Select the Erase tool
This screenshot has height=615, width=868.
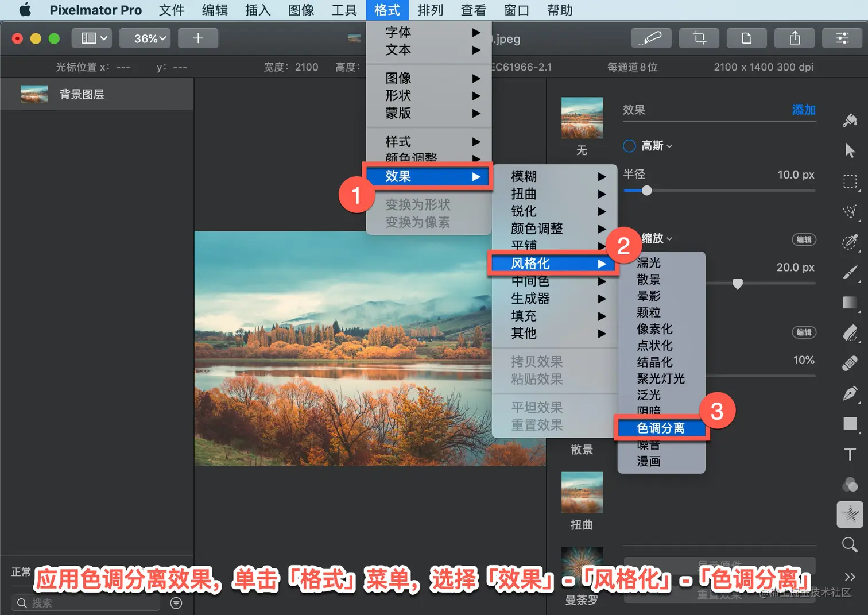coord(850,333)
